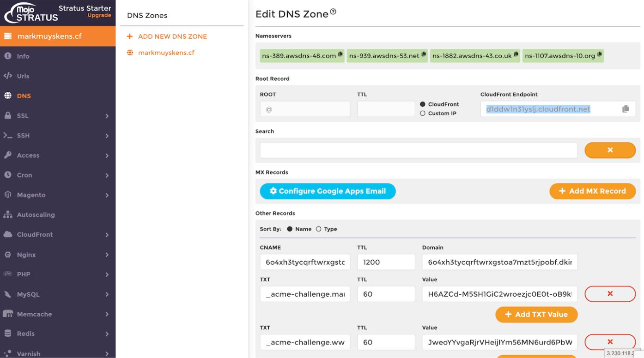Click the Autoscaling sitemap icon
Image resolution: width=644 pixels, height=358 pixels.
[8, 215]
